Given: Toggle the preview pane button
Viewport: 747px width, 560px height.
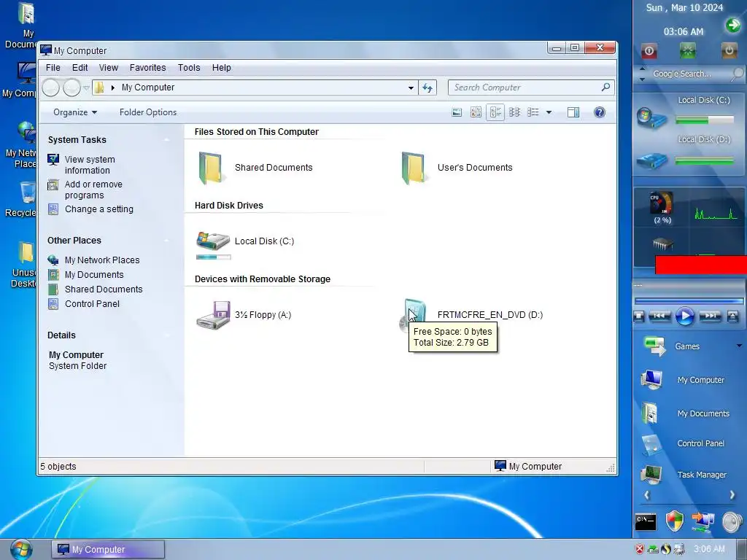Looking at the screenshot, I should (573, 112).
